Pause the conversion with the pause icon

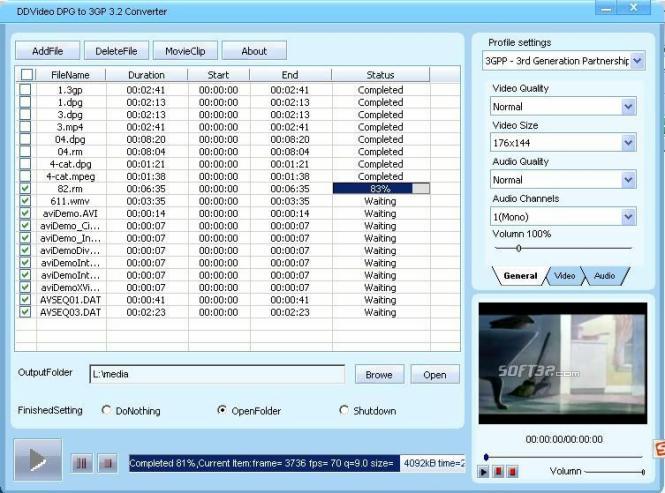[x=81, y=463]
